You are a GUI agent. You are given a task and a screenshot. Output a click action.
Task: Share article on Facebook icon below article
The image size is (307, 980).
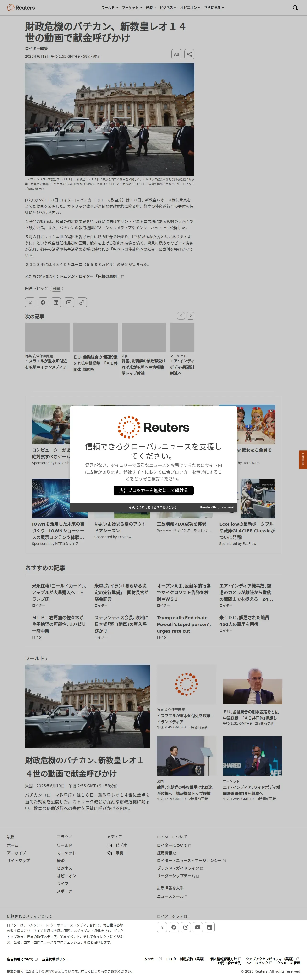(x=43, y=302)
